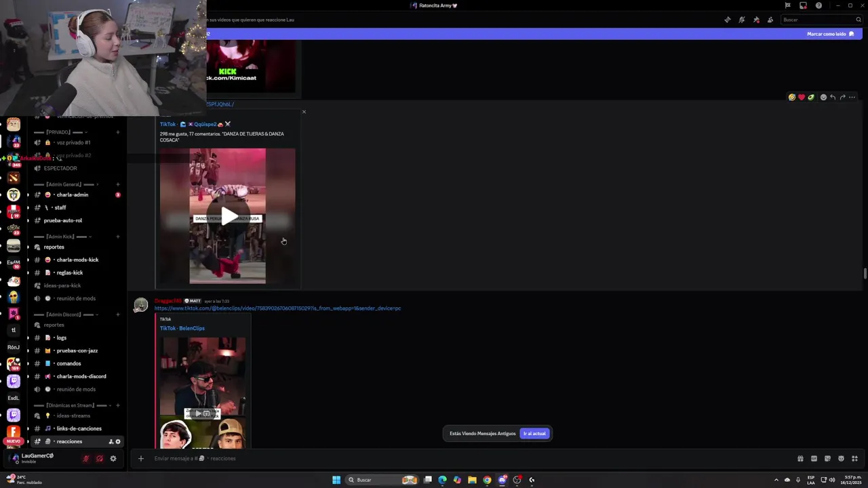Collapse the Admin Discord category
The width and height of the screenshot is (868, 488).
coord(66,314)
